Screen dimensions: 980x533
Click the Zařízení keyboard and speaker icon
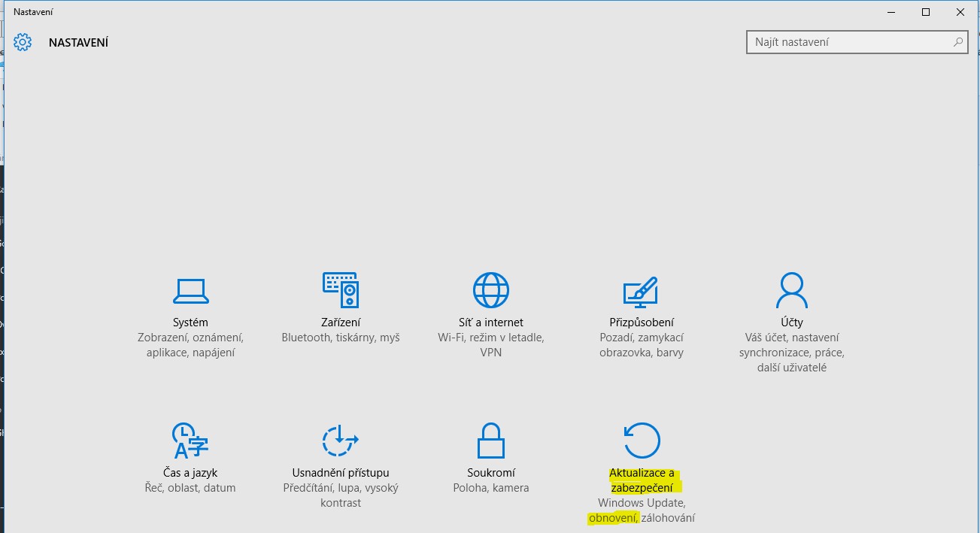(341, 289)
